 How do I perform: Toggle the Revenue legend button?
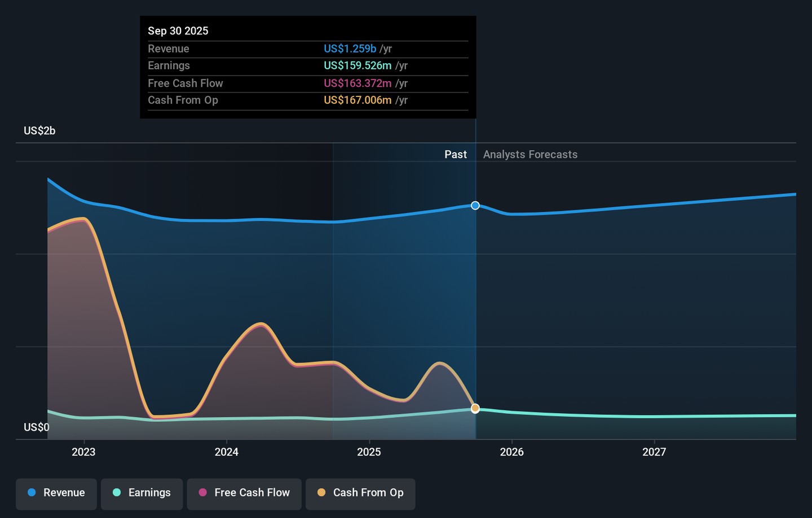[56, 493]
